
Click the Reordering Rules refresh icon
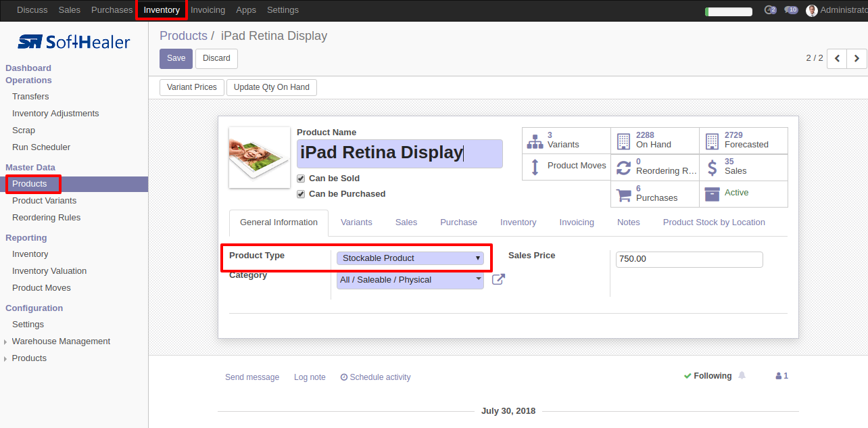[x=623, y=167]
